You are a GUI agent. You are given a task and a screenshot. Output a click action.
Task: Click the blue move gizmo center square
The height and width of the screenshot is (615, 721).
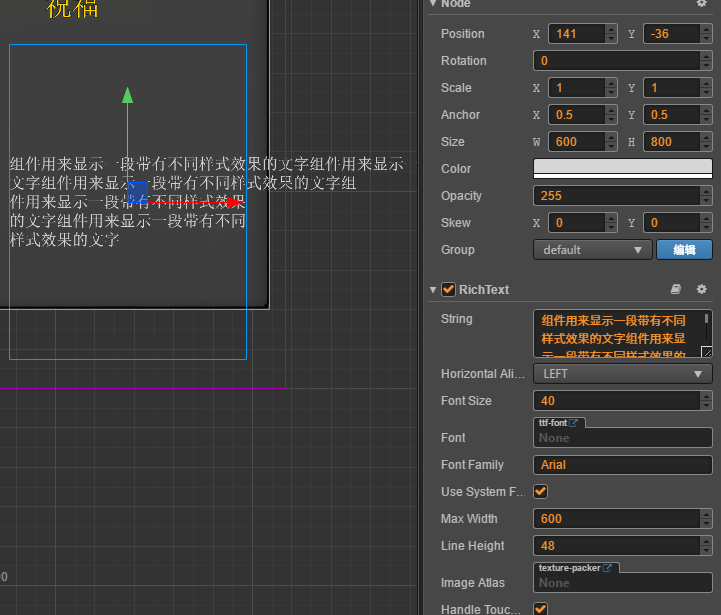(x=138, y=191)
